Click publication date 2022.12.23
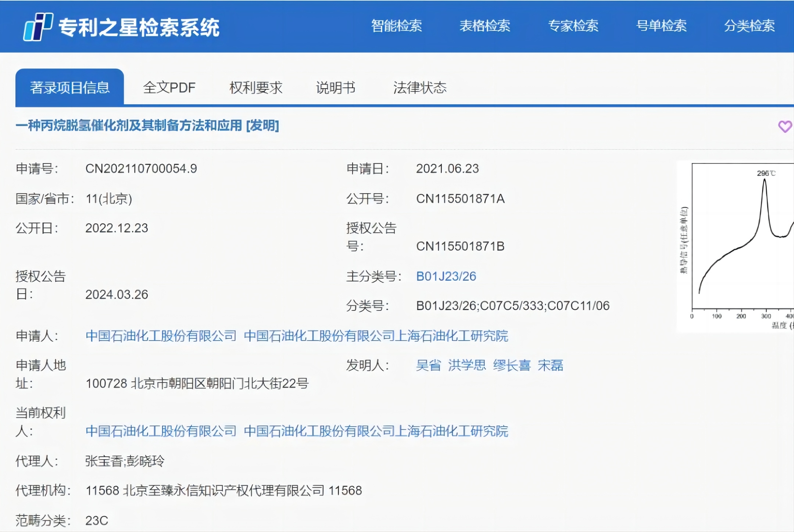Screen dimensions: 794x532 tap(117, 228)
